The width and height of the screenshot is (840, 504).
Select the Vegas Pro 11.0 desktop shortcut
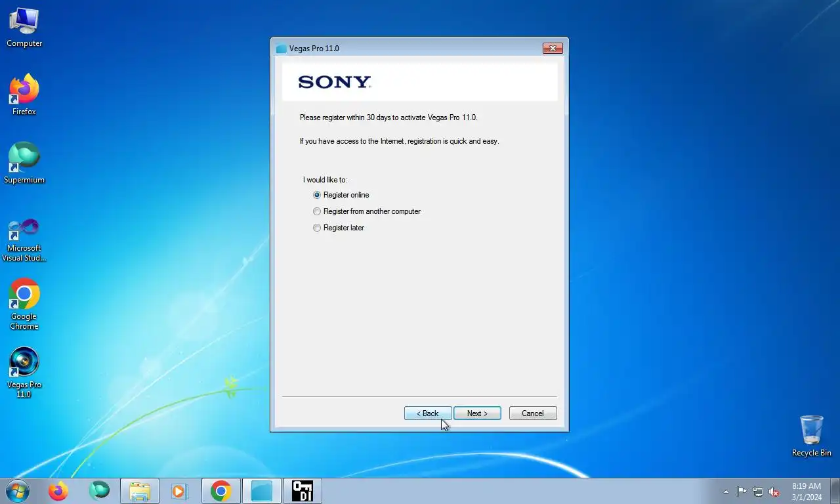[x=24, y=373]
